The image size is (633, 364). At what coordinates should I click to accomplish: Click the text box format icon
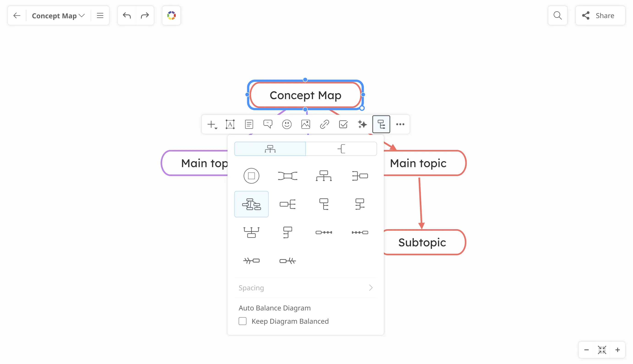[x=230, y=124]
